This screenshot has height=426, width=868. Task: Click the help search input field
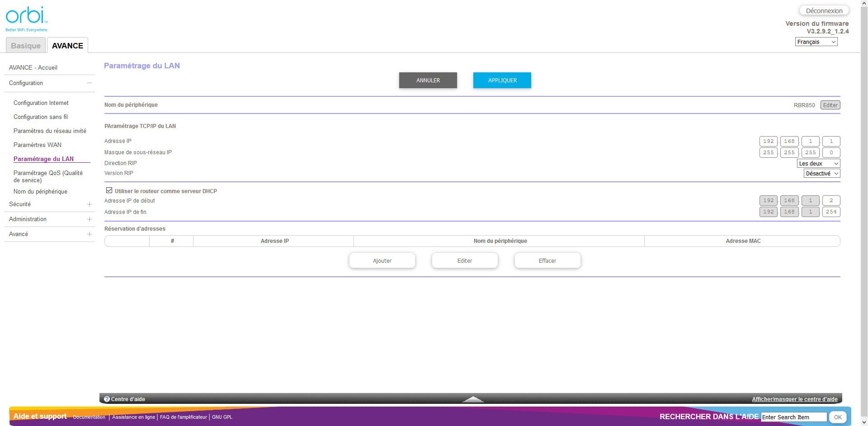(793, 417)
